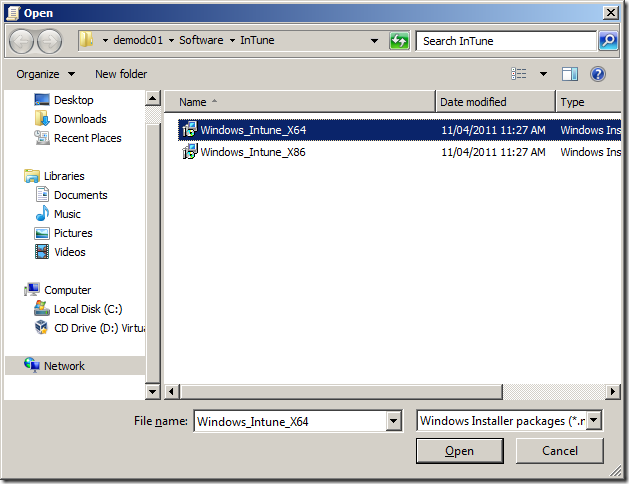Select Network in the navigation pane
The width and height of the screenshot is (629, 484).
click(64, 366)
